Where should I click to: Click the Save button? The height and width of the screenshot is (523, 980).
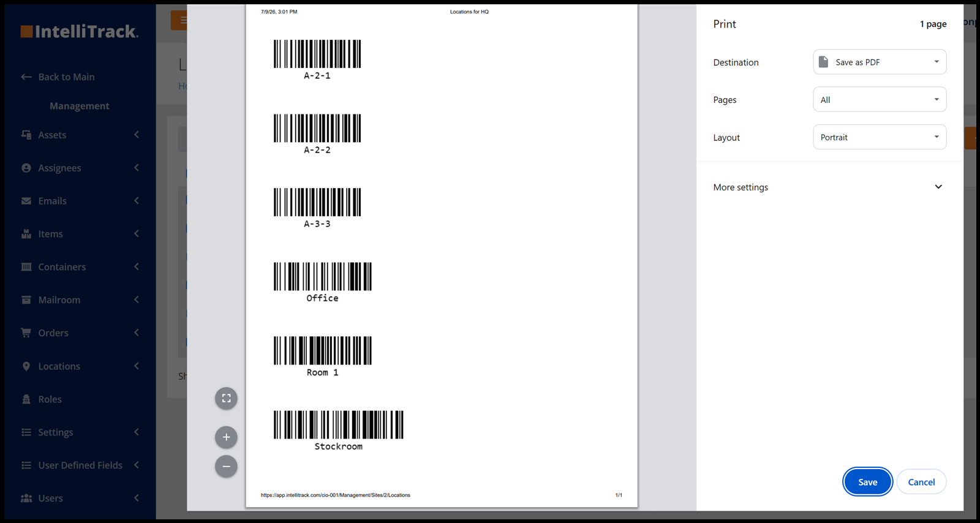tap(867, 482)
